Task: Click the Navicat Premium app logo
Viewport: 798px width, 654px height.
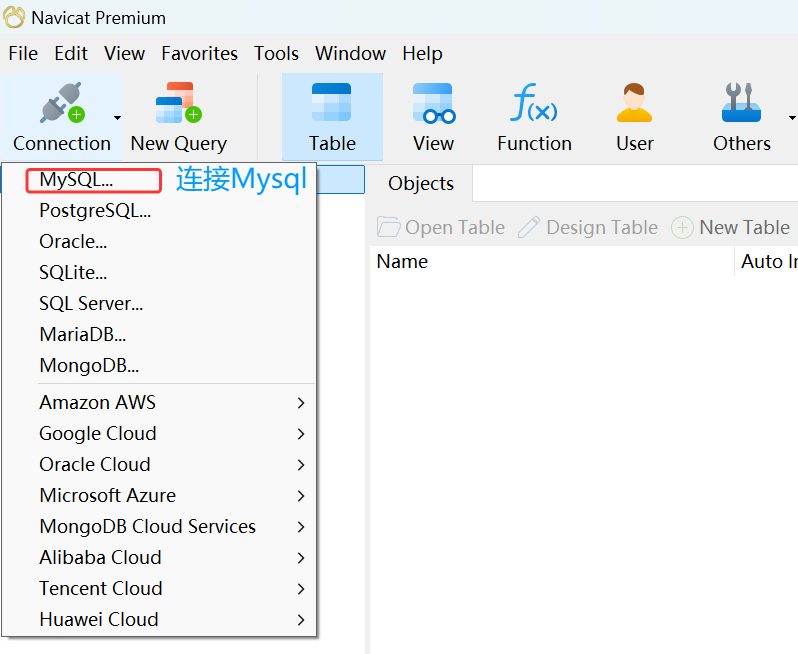Action: [14, 17]
